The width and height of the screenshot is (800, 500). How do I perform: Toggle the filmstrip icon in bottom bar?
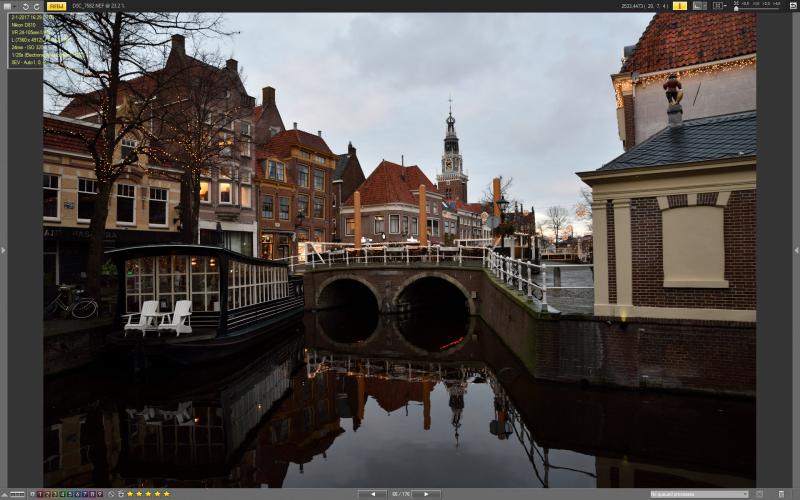point(17,494)
